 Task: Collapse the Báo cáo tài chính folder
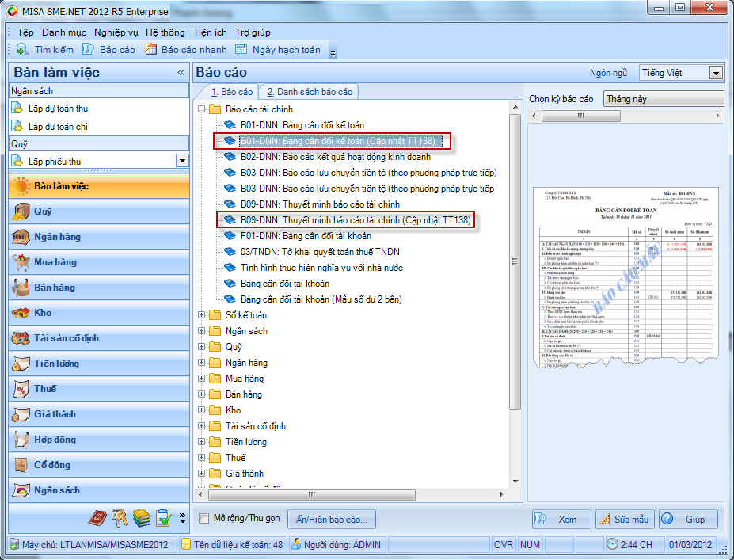[x=202, y=109]
